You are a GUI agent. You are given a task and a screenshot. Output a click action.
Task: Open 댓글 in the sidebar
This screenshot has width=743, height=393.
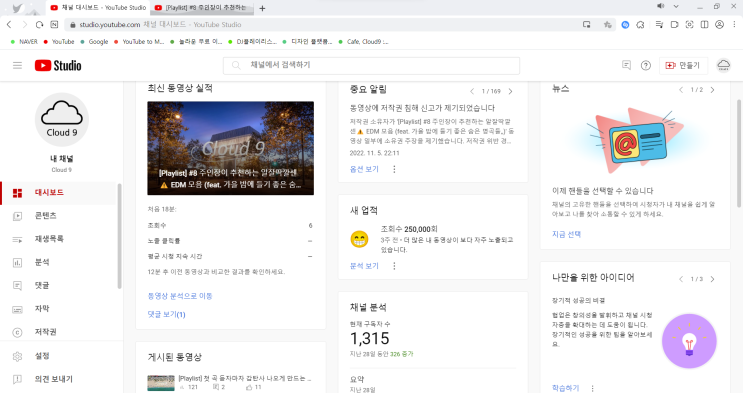tap(58, 285)
